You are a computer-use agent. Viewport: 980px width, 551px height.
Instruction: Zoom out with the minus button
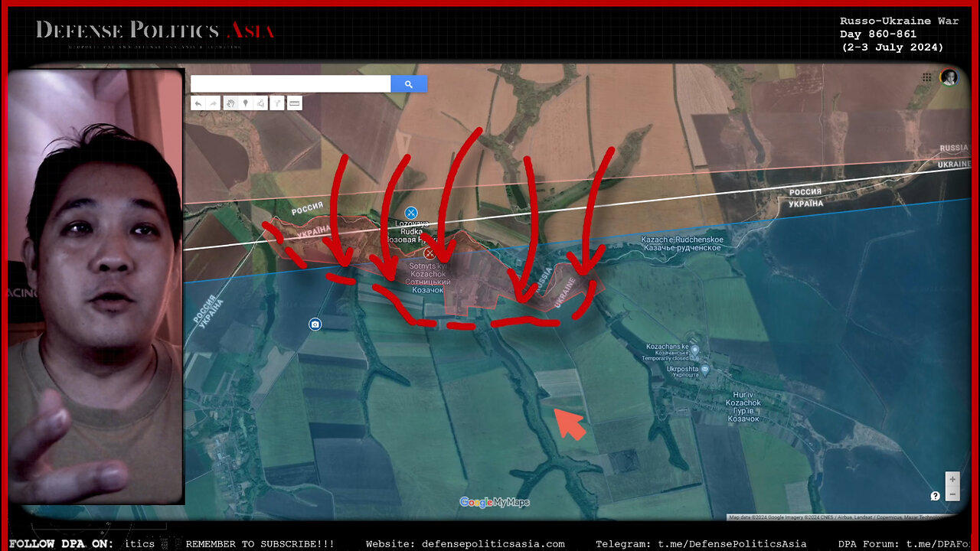[952, 494]
